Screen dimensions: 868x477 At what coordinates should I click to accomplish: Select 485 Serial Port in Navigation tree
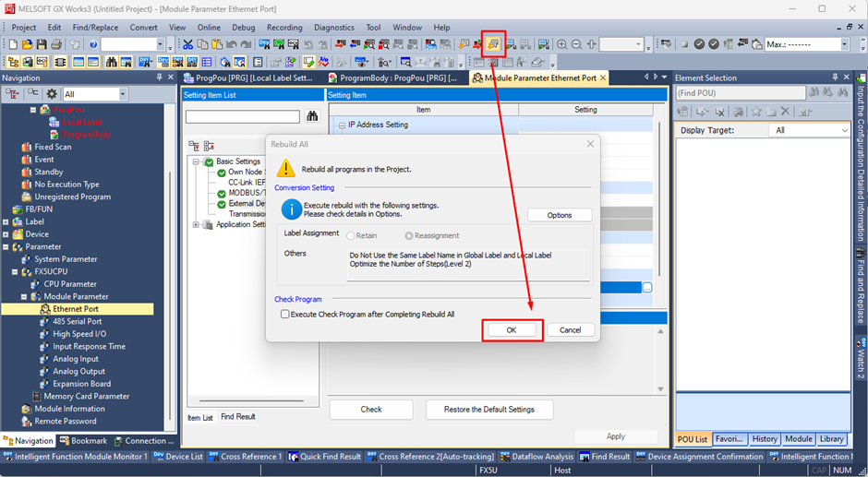78,321
